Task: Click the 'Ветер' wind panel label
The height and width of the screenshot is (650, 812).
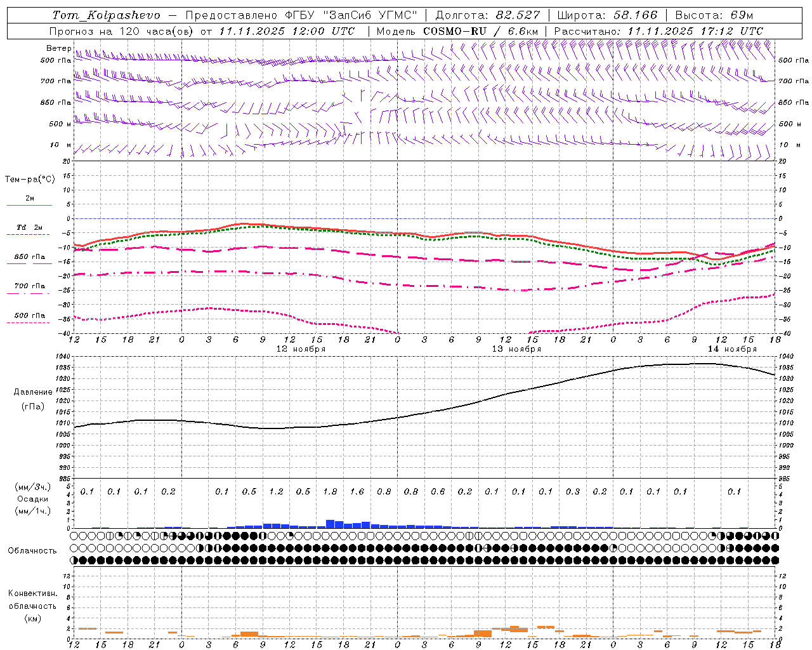Action: (x=59, y=48)
